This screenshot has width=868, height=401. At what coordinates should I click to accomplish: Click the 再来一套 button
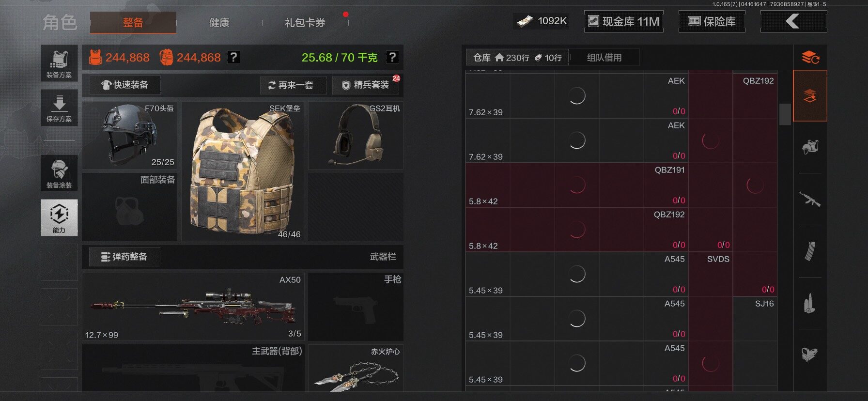(293, 85)
